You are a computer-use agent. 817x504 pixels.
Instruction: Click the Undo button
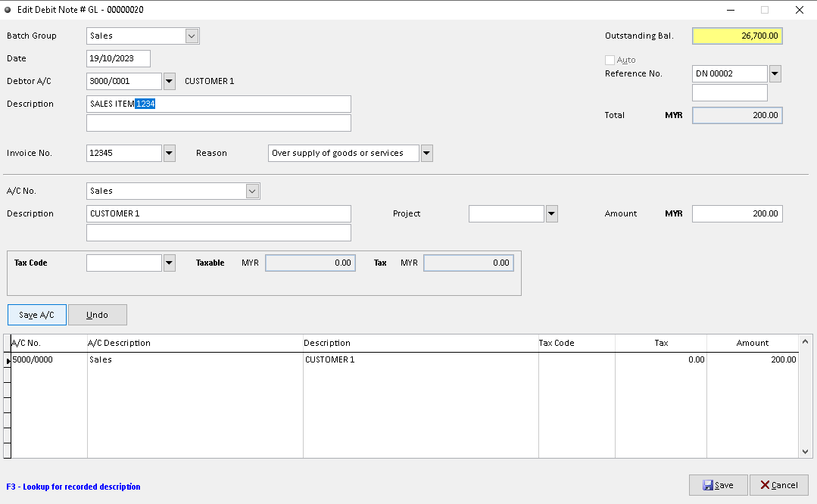click(x=98, y=315)
